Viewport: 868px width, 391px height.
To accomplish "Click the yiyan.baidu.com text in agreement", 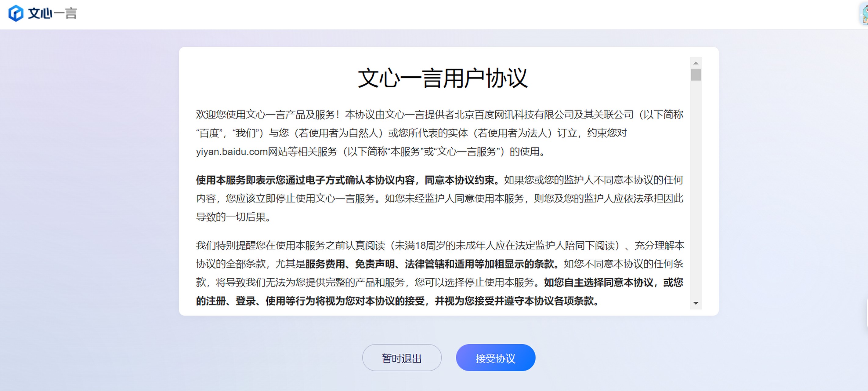I will coord(232,152).
